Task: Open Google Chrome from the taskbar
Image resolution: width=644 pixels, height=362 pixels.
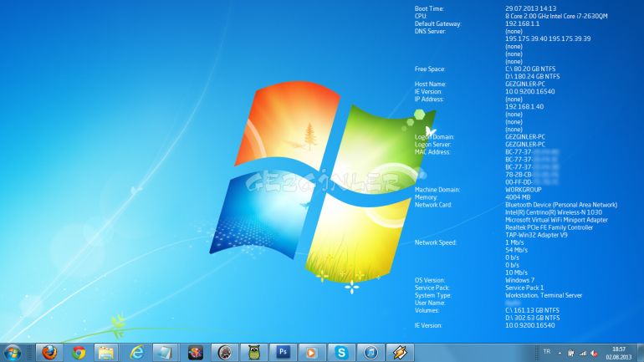Action: tap(79, 353)
